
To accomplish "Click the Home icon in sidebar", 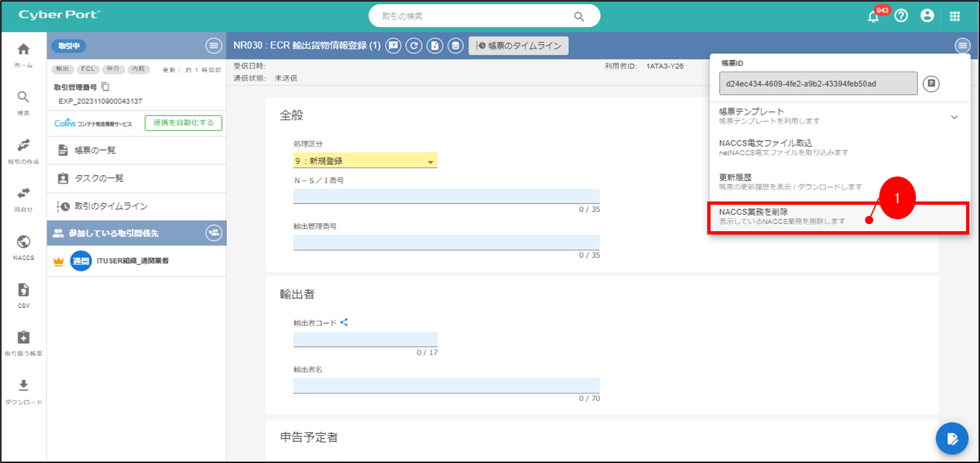I will point(23,54).
